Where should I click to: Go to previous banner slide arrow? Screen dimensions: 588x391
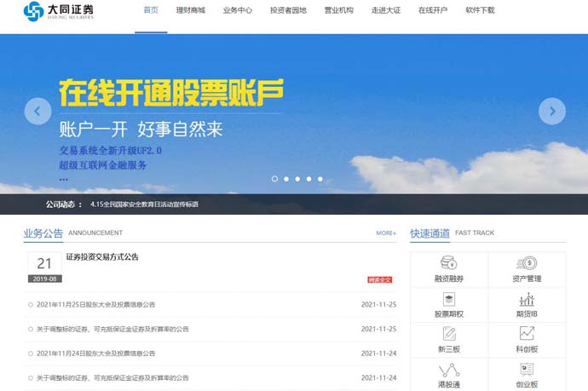pos(37,111)
